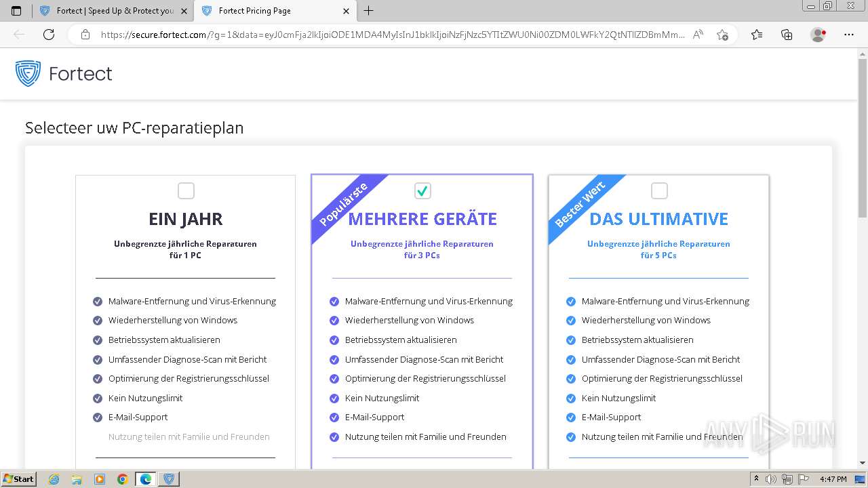Image resolution: width=868 pixels, height=488 pixels.
Task: View site info via lock icon
Action: pyautogui.click(x=85, y=35)
